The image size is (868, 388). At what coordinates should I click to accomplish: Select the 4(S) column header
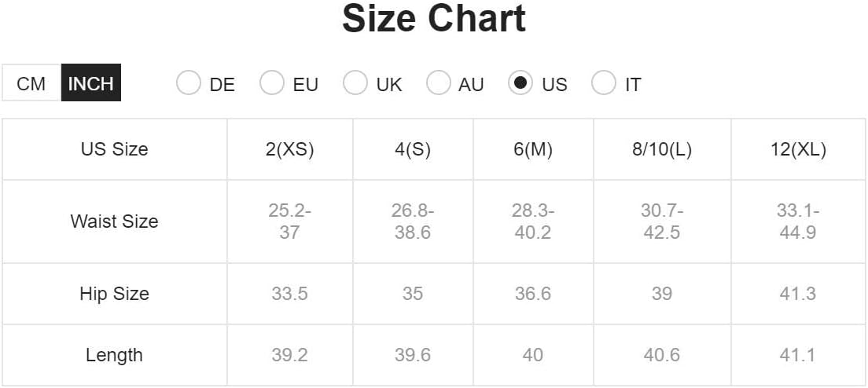413,149
